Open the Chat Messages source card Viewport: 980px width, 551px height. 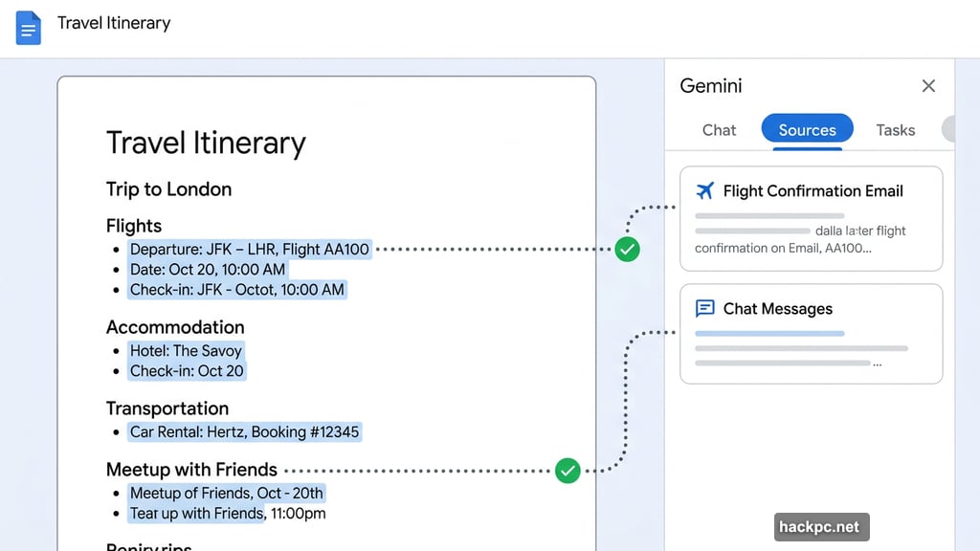[x=811, y=334]
